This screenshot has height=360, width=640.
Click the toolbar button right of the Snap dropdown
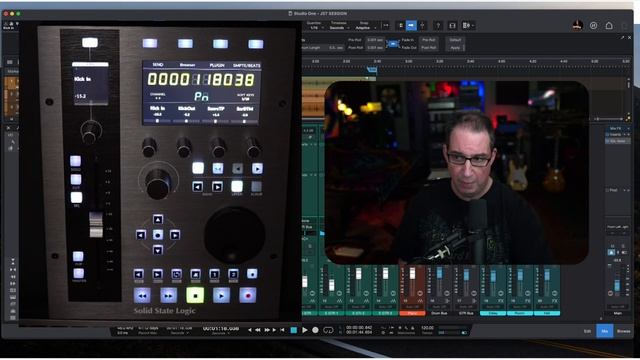click(386, 26)
